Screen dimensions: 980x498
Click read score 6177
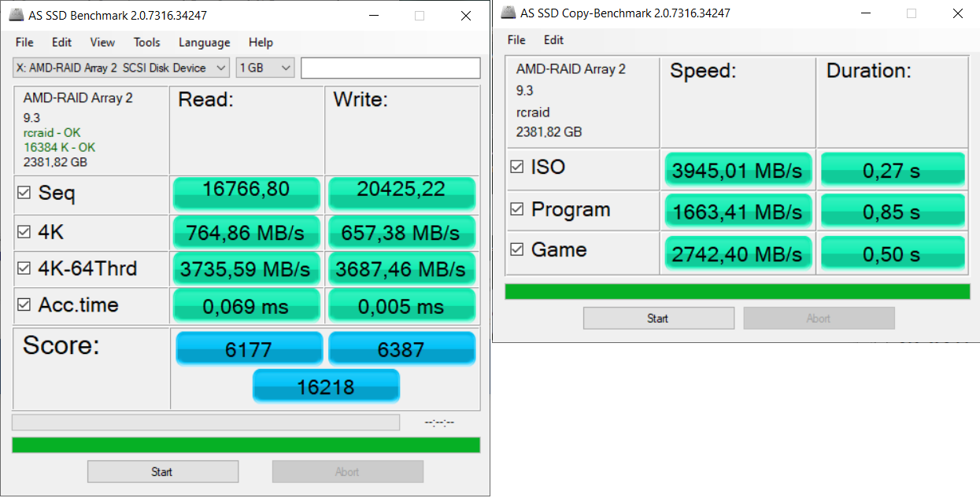[249, 349]
